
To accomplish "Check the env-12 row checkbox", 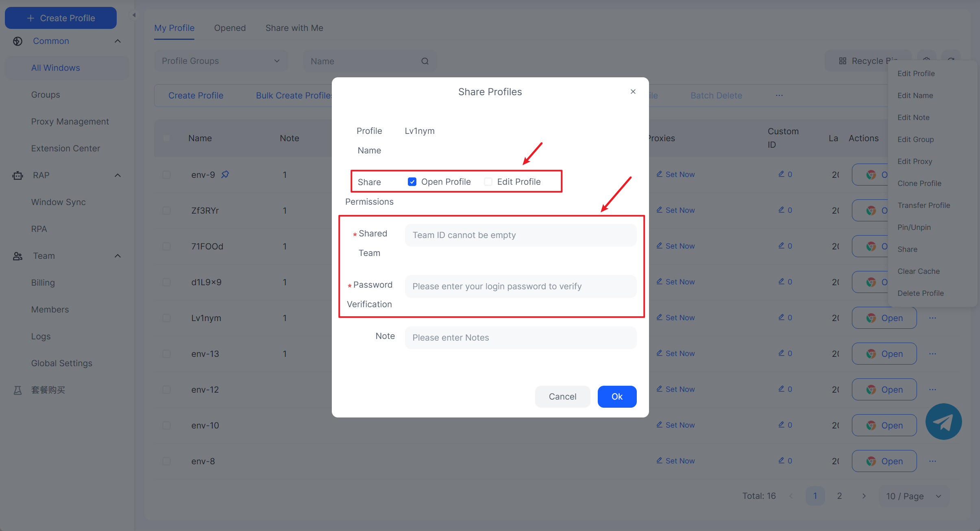I will [x=166, y=389].
